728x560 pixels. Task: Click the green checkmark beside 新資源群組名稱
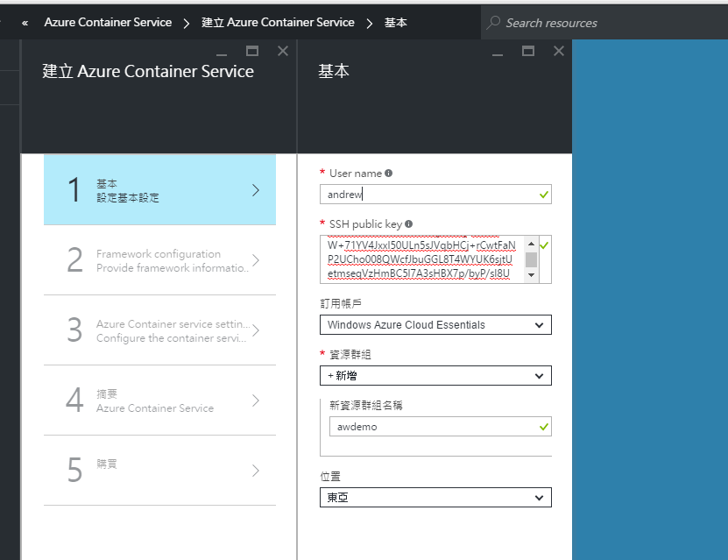point(544,426)
